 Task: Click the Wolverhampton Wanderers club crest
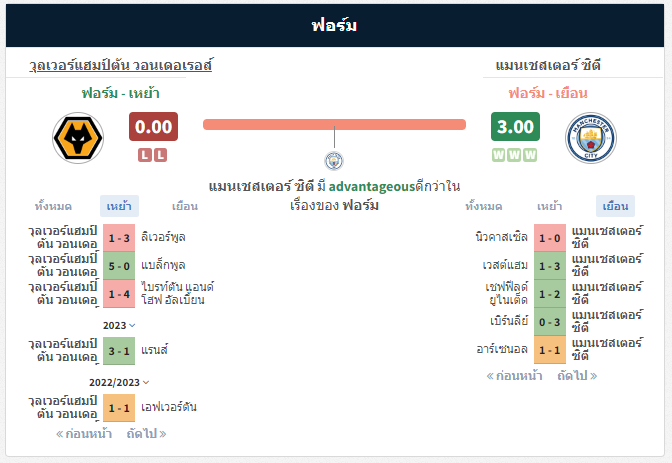pyautogui.click(x=78, y=138)
